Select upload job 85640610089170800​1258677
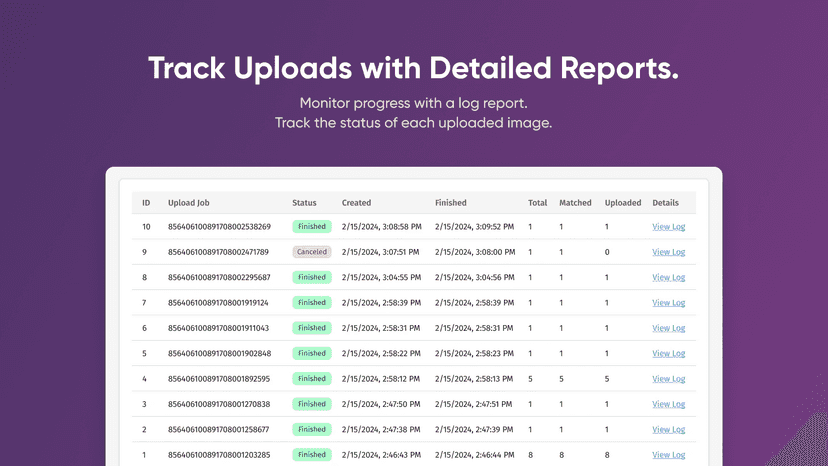The height and width of the screenshot is (466, 828). coord(218,430)
